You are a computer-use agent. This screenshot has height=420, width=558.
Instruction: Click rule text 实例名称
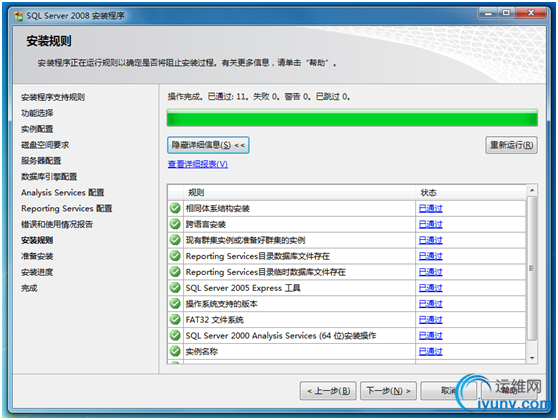pyautogui.click(x=201, y=352)
